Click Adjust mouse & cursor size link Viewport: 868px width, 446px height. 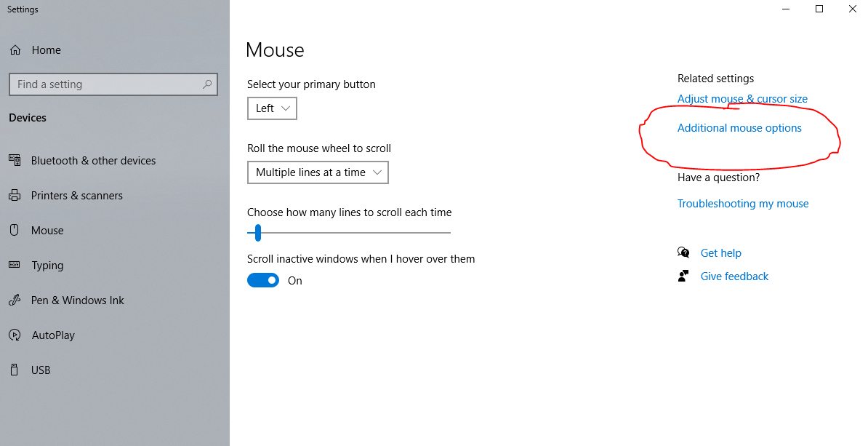tap(742, 99)
